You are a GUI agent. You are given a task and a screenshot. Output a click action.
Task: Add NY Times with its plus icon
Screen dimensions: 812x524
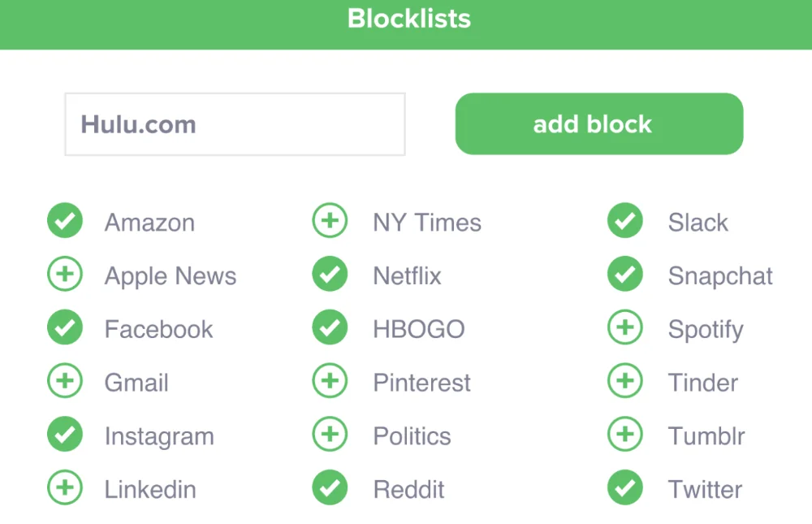coord(330,221)
